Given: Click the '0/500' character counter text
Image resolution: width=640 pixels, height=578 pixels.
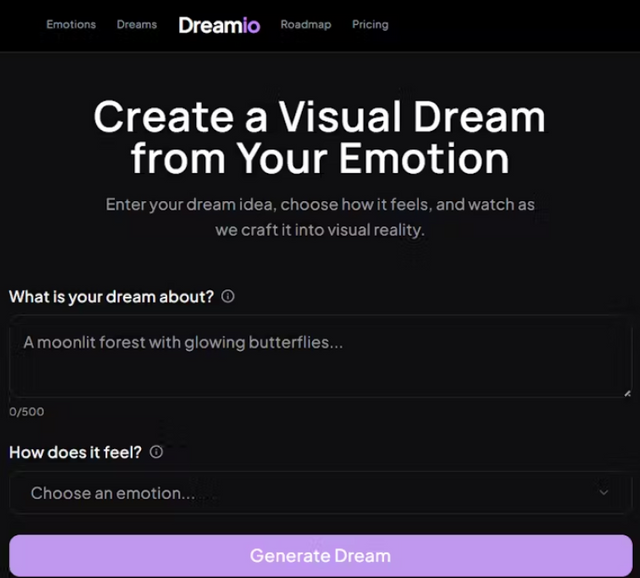Looking at the screenshot, I should pyautogui.click(x=27, y=411).
